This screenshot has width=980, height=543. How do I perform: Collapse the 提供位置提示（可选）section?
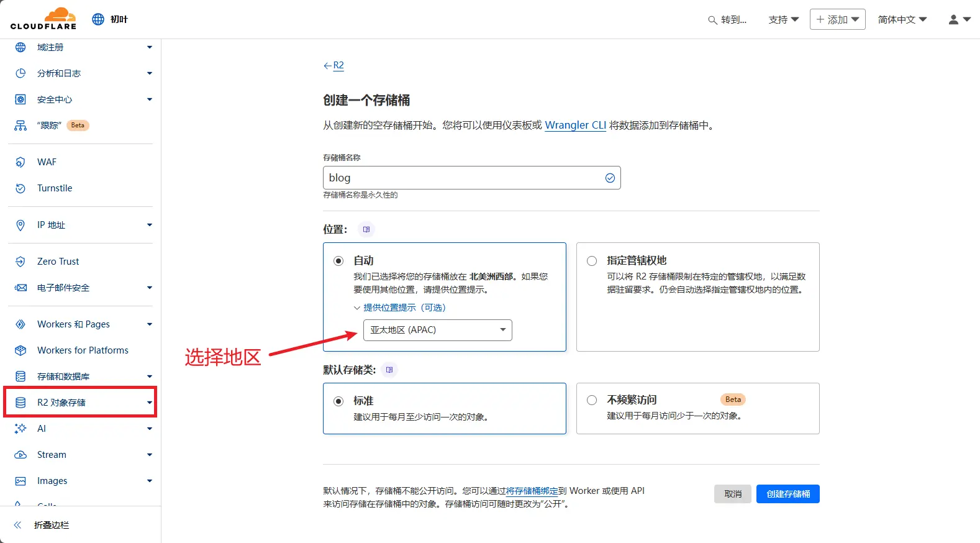click(x=399, y=308)
